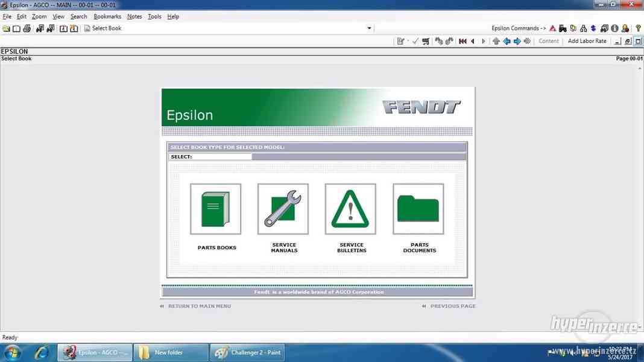Click the key icon in toolbar
Image resolution: width=644 pixels, height=362 pixels.
638,28
